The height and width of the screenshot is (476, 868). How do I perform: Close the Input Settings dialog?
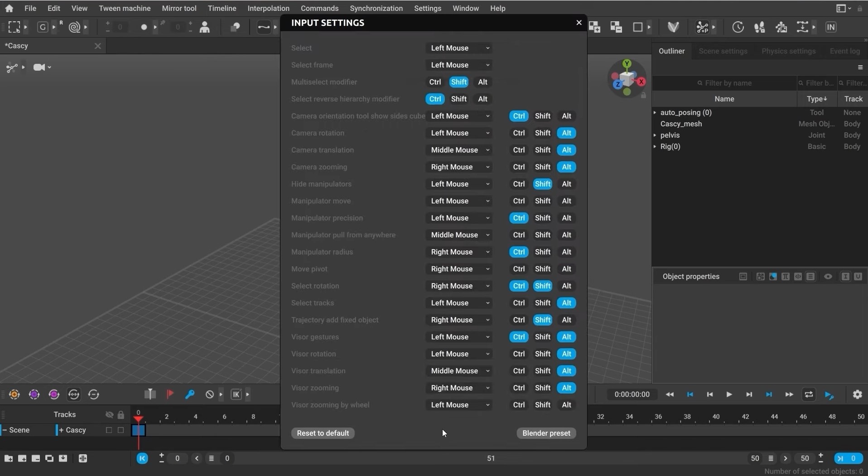click(579, 23)
